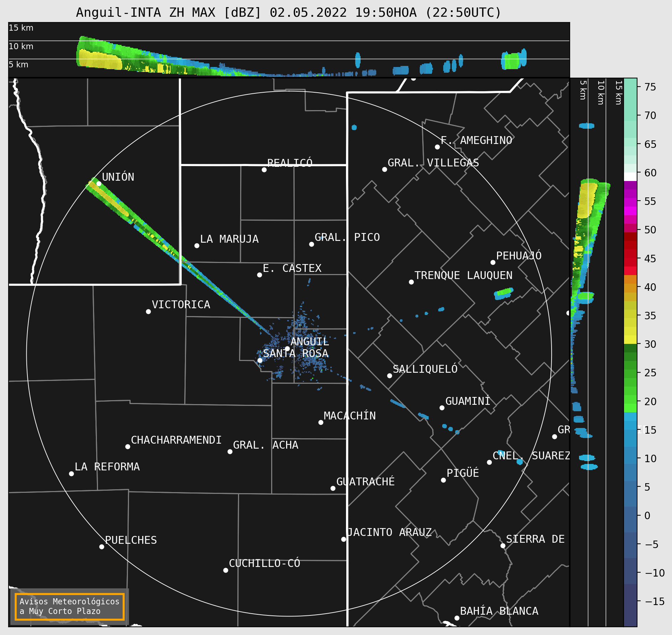Click the REALICÓ city label
The height and width of the screenshot is (635, 672).
click(x=290, y=163)
